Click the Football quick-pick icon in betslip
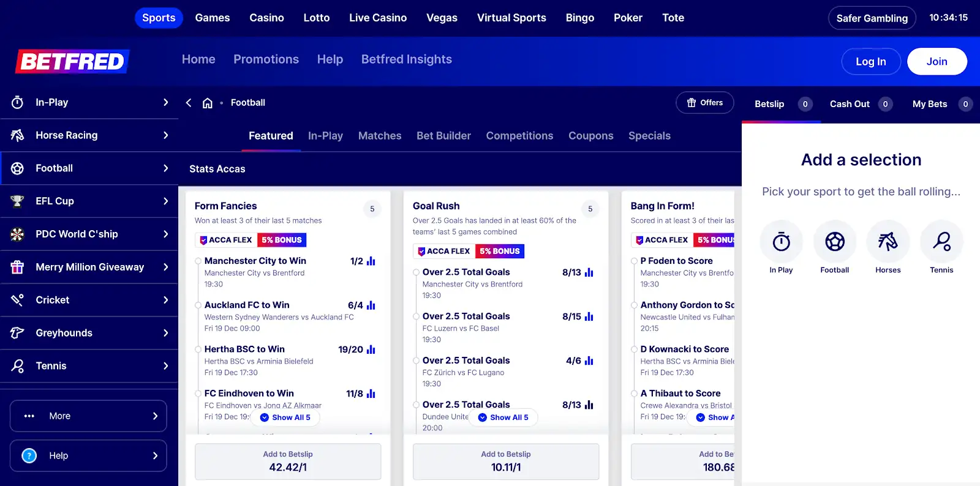Image resolution: width=980 pixels, height=486 pixels. 834,242
